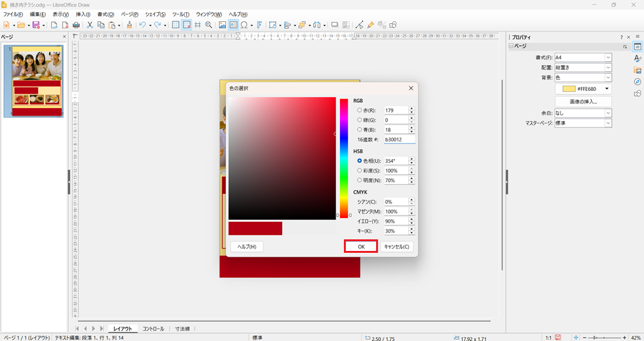Open the sidebar Navigator compass icon
644x341 pixels.
[638, 82]
